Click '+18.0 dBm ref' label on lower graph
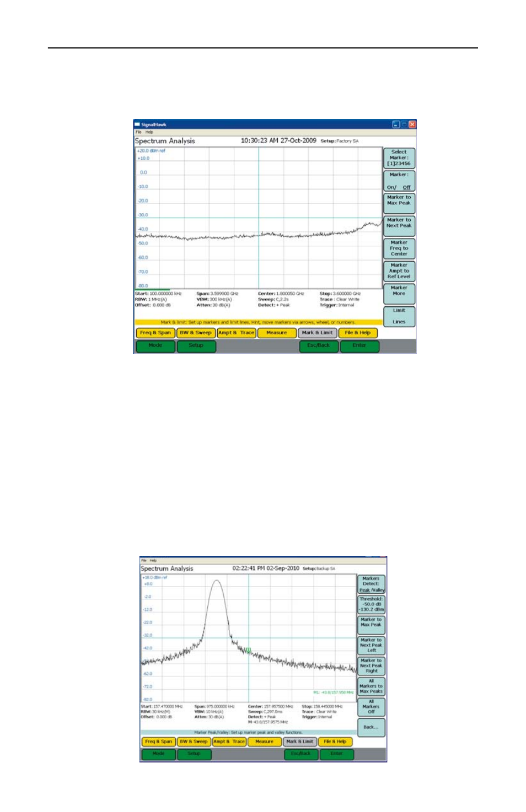 (x=155, y=578)
